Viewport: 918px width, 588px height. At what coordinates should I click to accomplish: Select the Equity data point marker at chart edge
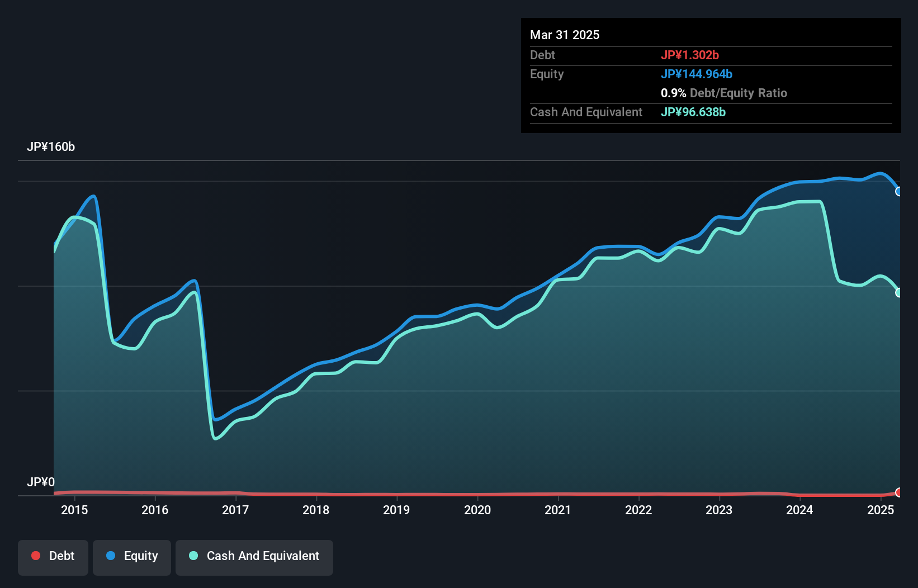pyautogui.click(x=899, y=192)
